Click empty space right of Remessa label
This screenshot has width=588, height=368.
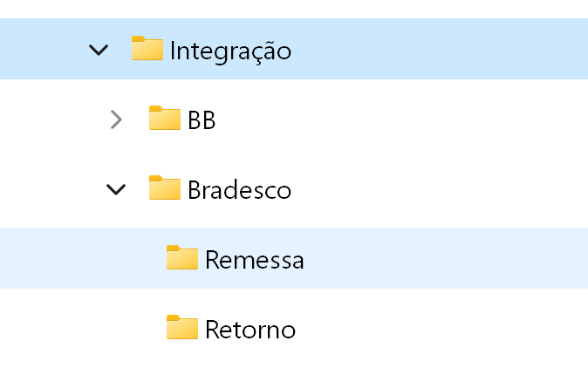pos(436,259)
